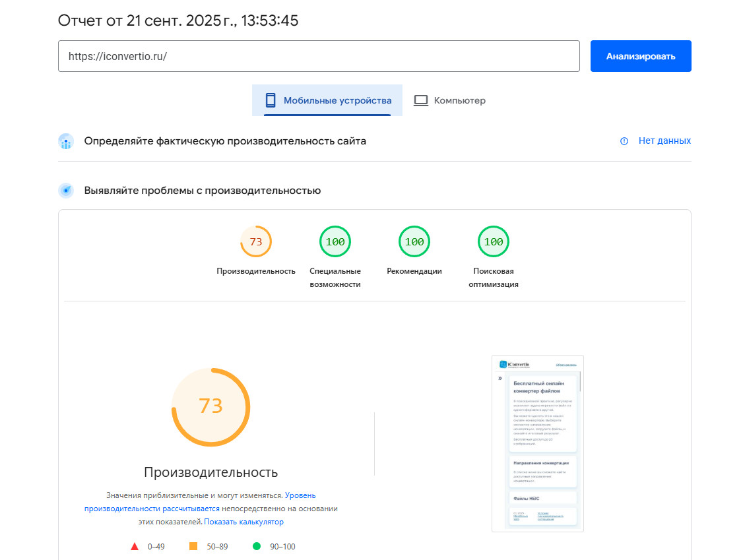Click the blue radar diagnostics icon
743x560 pixels.
click(66, 191)
